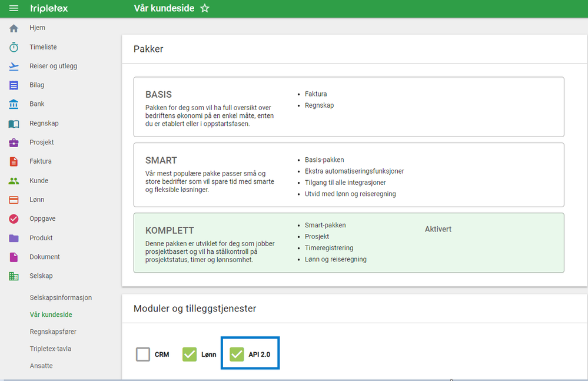This screenshot has height=381, width=588.
Task: Select the KOMPLETT package card
Action: pyautogui.click(x=349, y=243)
